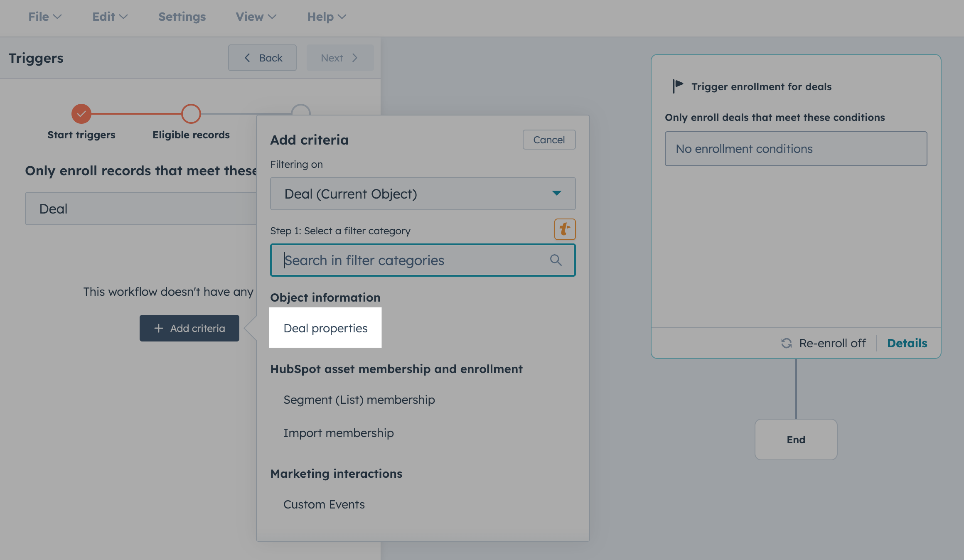Click the completed Start triggers checkmark step
This screenshot has width=964, height=560.
tap(81, 114)
